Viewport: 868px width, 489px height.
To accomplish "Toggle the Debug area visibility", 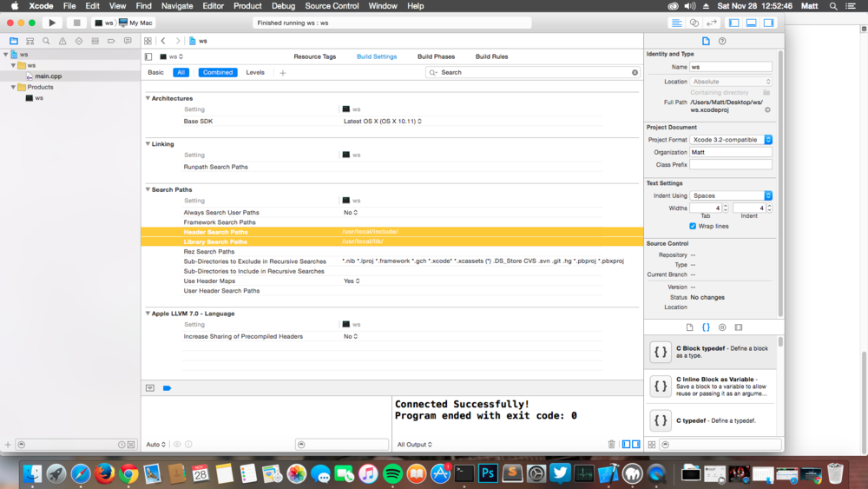I will [x=751, y=23].
